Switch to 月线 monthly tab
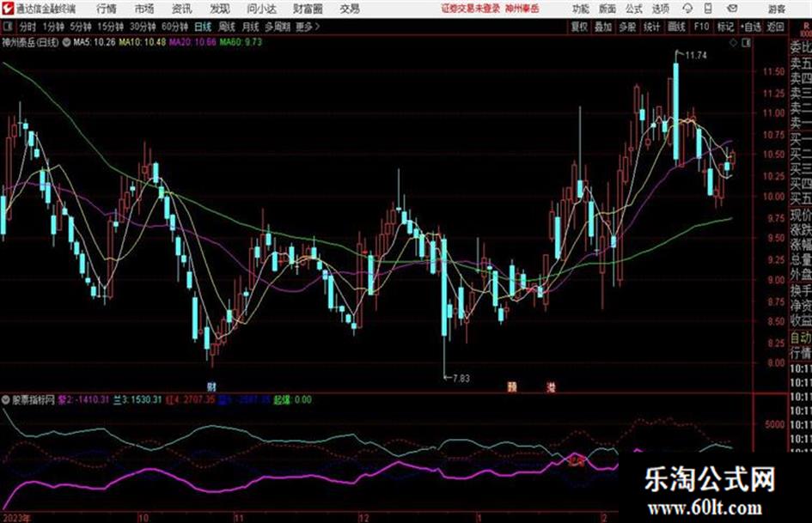This screenshot has height=523, width=812. (x=250, y=27)
